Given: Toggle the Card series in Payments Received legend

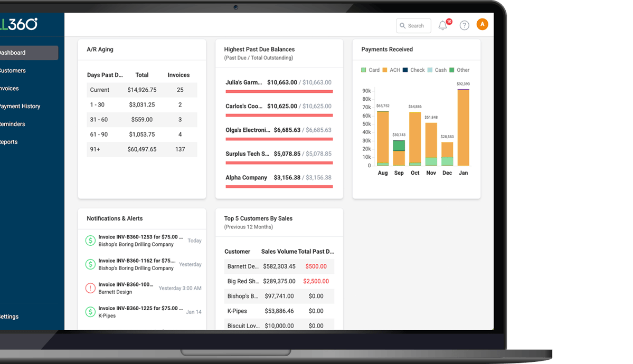Looking at the screenshot, I should [x=370, y=70].
